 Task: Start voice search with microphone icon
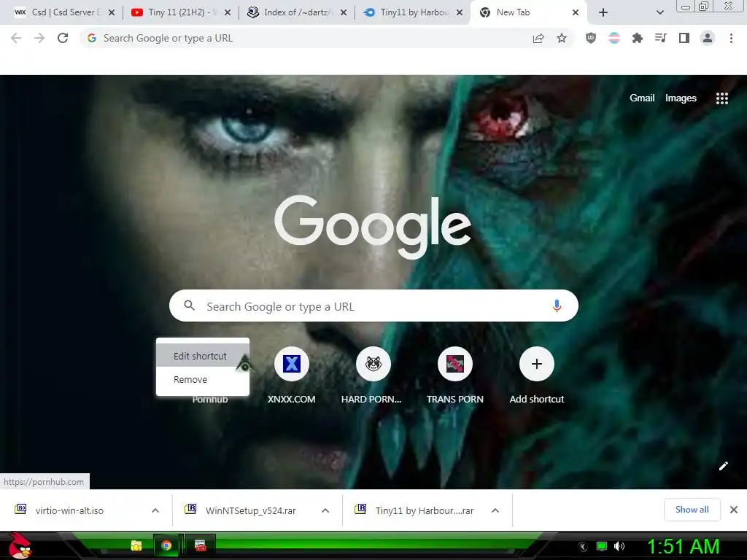point(557,306)
